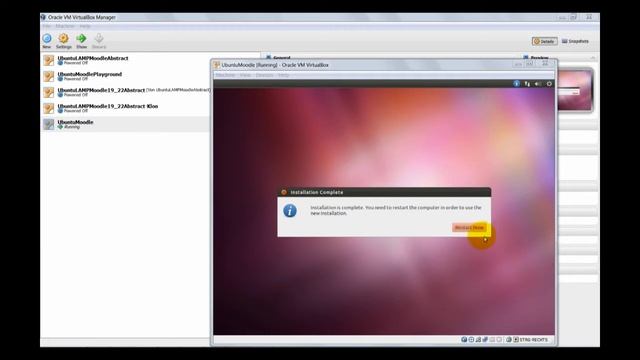This screenshot has width=640, height=360.
Task: Click the optical disk status icon
Action: pos(471,340)
